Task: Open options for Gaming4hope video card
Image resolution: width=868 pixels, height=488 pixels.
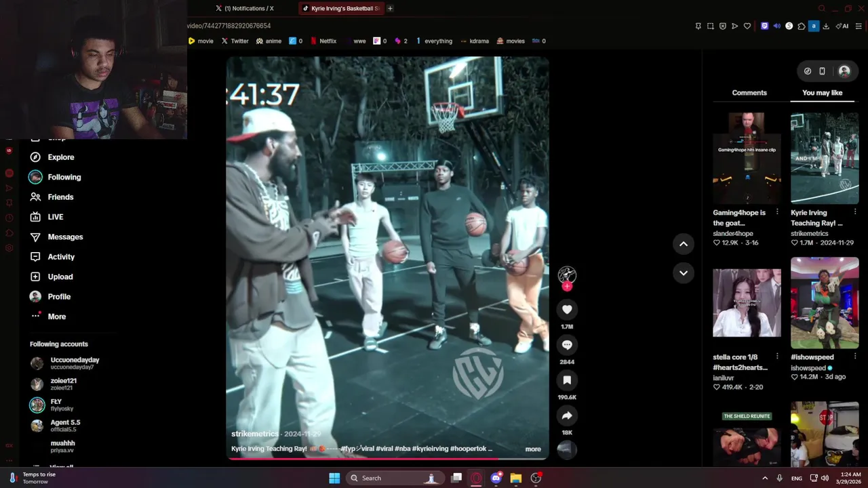Action: (x=777, y=212)
